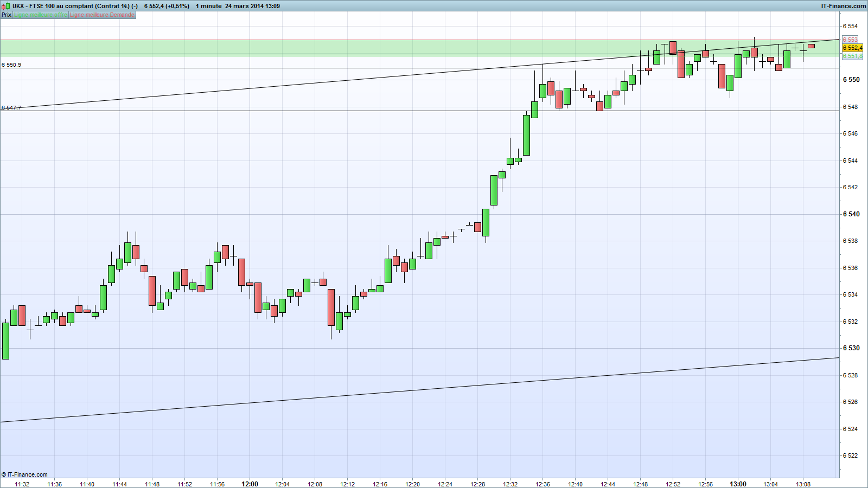Click the UKX - FTSE 100 au comptant title
Image resolution: width=868 pixels, height=488 pixels.
point(75,6)
